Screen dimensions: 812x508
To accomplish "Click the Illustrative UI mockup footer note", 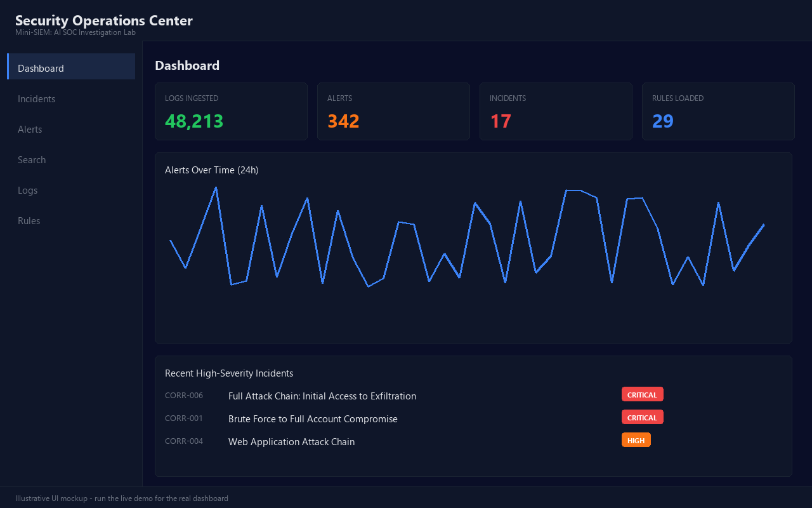I will point(122,498).
